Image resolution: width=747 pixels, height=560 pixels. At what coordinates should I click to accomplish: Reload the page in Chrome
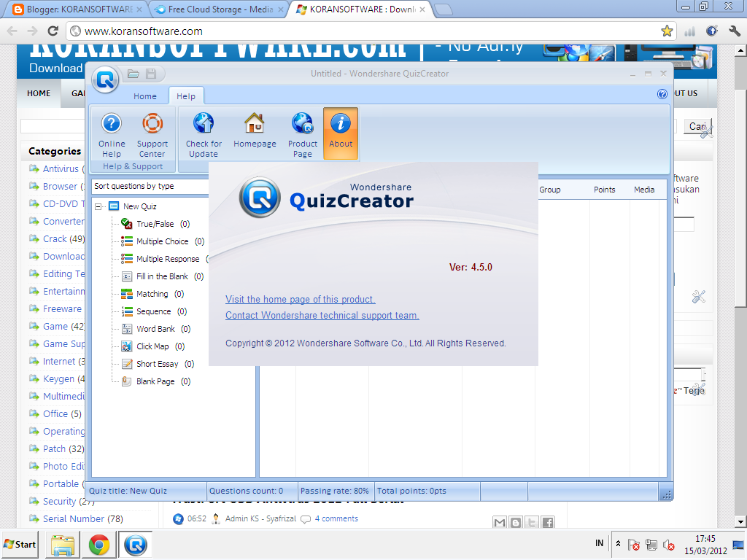pos(53,31)
